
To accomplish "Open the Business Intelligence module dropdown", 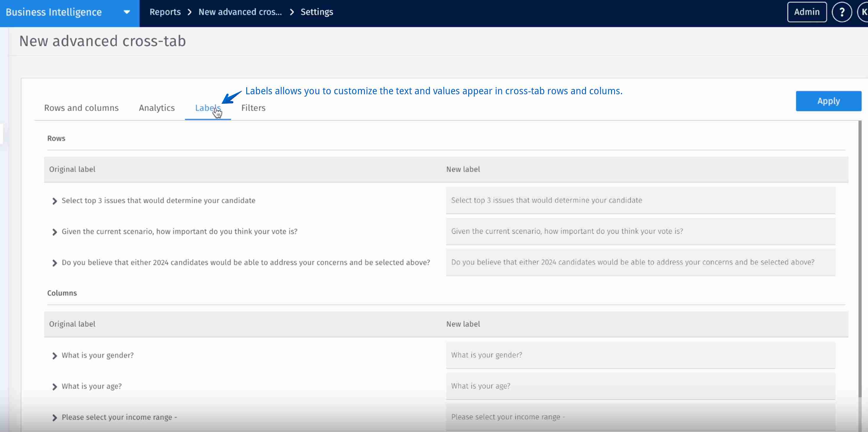I will coord(126,12).
